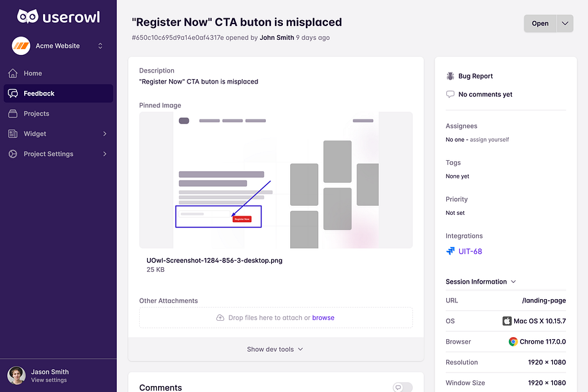Click the Jira integration icon
The width and height of the screenshot is (588, 392).
450,251
